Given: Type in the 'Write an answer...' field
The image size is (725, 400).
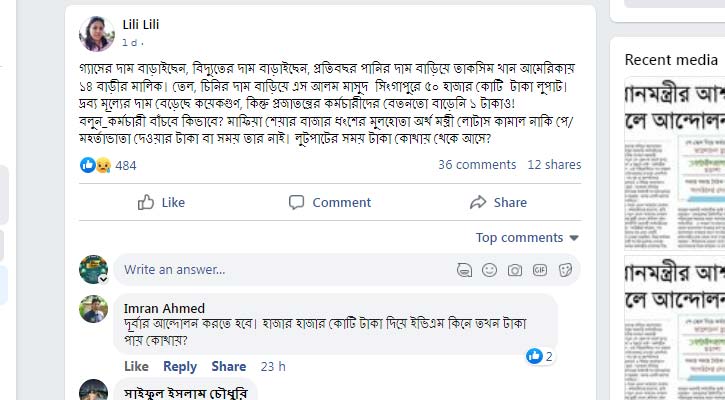Looking at the screenshot, I should click(x=280, y=270).
